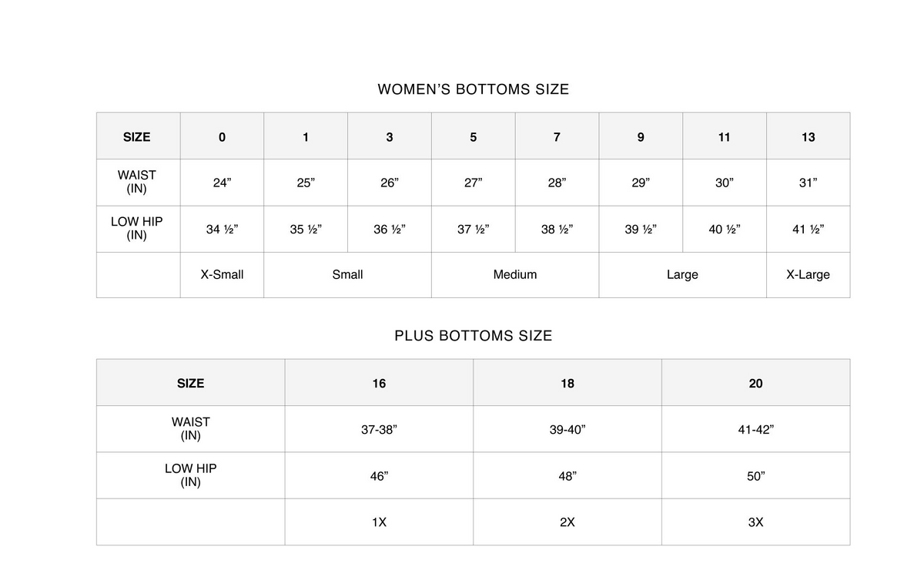This screenshot has height=567, width=924.
Task: Select the X-Small size category cell
Action: point(222,274)
